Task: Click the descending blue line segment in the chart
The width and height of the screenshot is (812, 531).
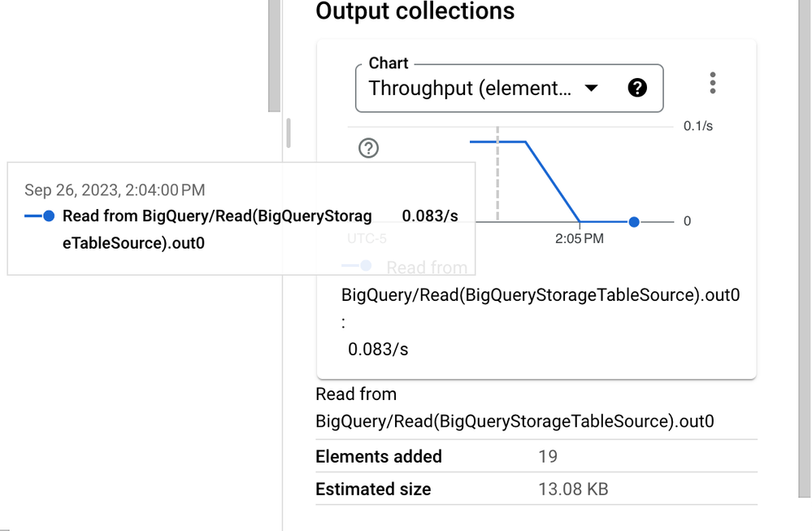Action: 553,181
